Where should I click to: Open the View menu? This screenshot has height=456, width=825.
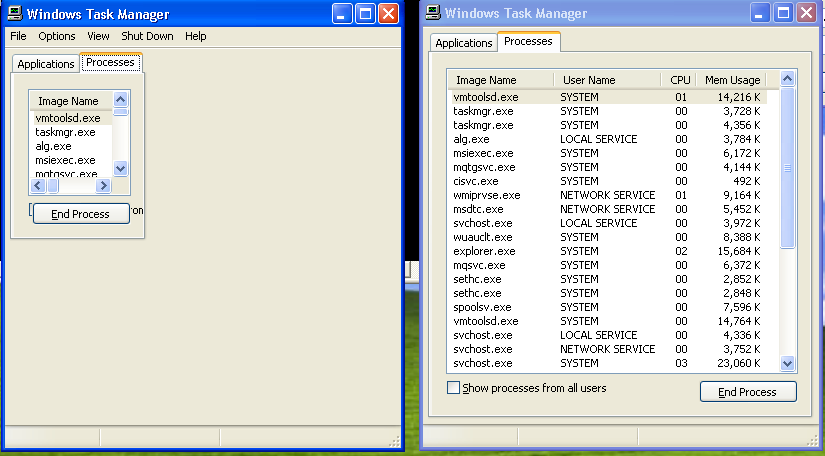click(98, 36)
